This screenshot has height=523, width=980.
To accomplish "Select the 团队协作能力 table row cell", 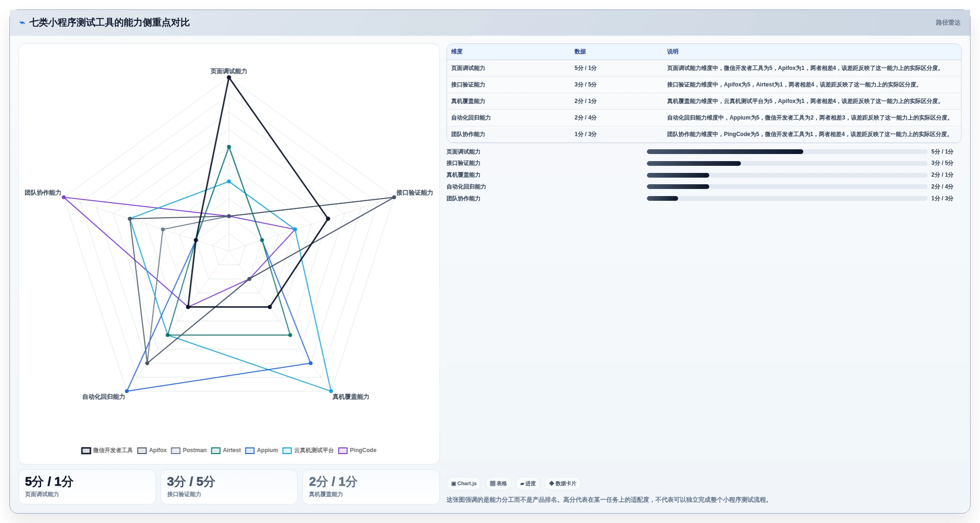I will tap(468, 134).
